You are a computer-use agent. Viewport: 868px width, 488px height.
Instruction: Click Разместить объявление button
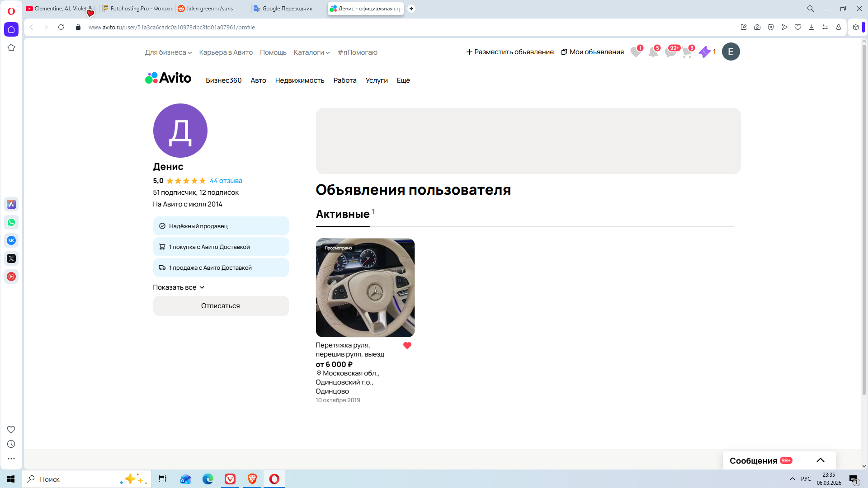coord(509,52)
